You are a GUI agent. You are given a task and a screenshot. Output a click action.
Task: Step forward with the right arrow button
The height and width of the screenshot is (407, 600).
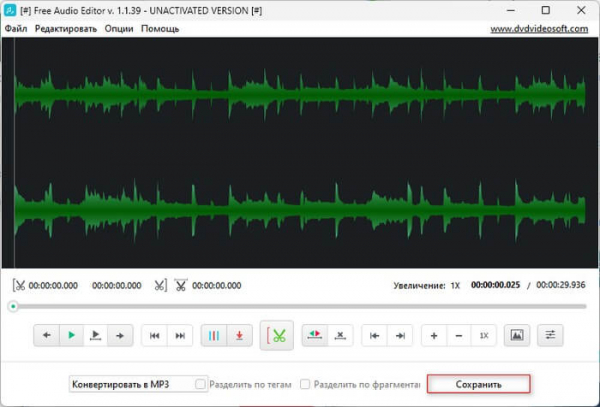pyautogui.click(x=120, y=335)
